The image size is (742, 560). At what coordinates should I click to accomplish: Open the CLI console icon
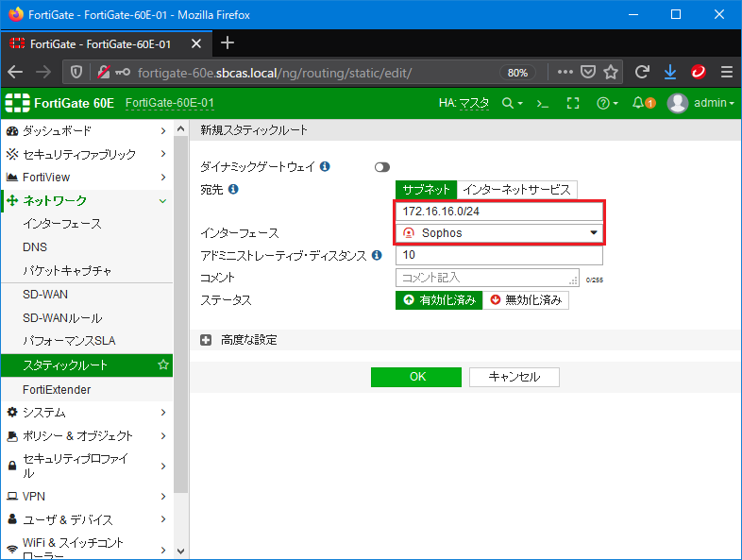[543, 103]
